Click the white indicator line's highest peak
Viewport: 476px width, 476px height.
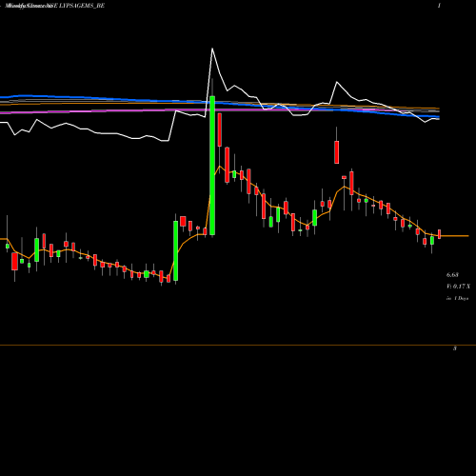pyautogui.click(x=212, y=49)
